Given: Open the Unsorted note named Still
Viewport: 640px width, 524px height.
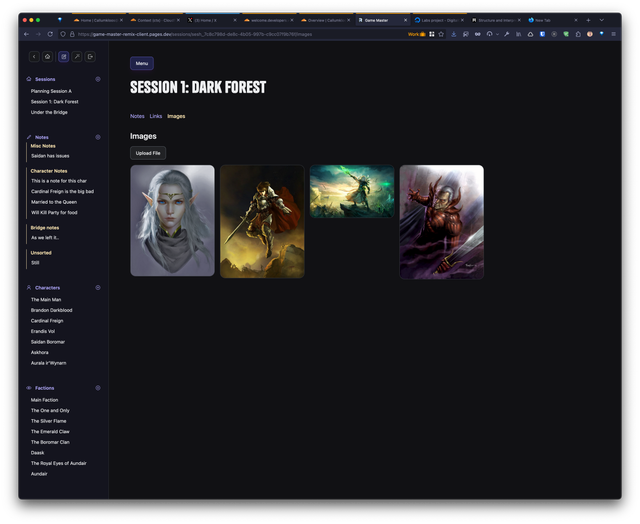Looking at the screenshot, I should point(35,263).
